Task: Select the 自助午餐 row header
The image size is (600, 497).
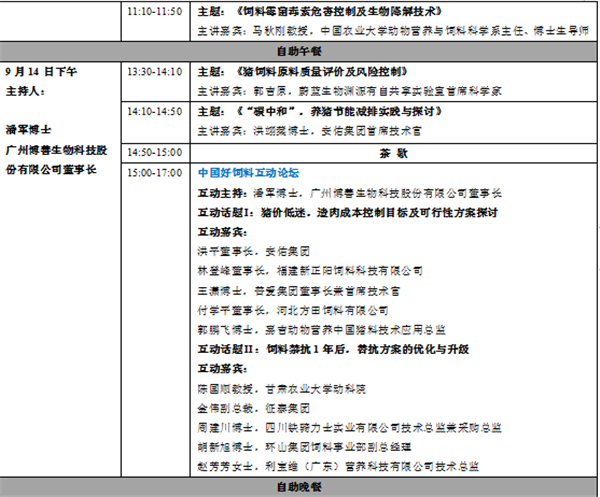Action: pos(298,49)
